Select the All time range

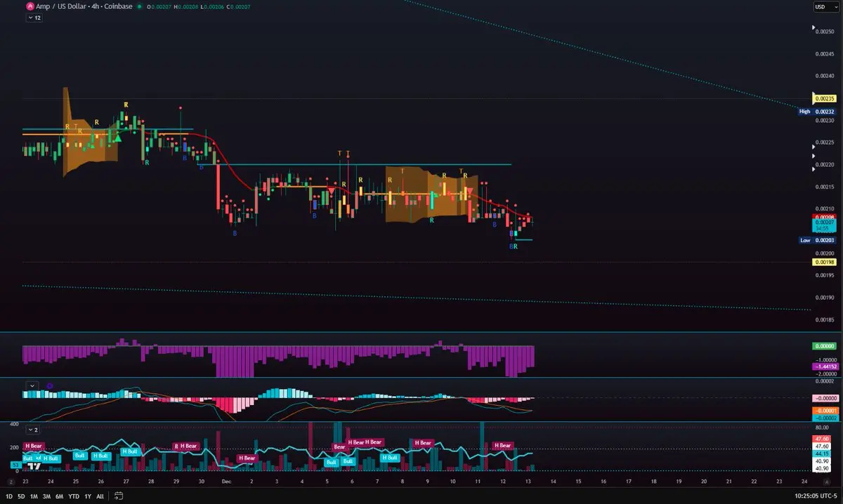[100, 496]
